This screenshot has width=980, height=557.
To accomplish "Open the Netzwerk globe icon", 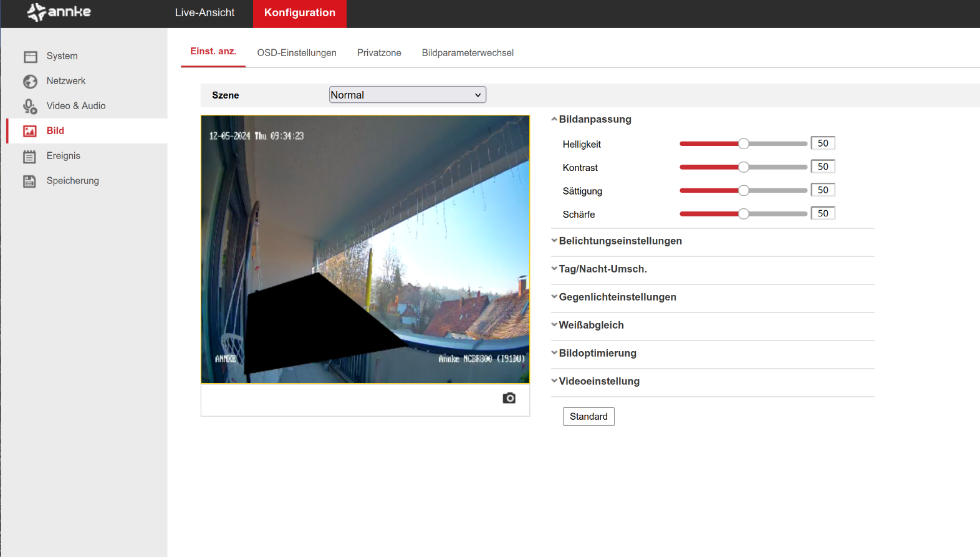I will (x=30, y=82).
